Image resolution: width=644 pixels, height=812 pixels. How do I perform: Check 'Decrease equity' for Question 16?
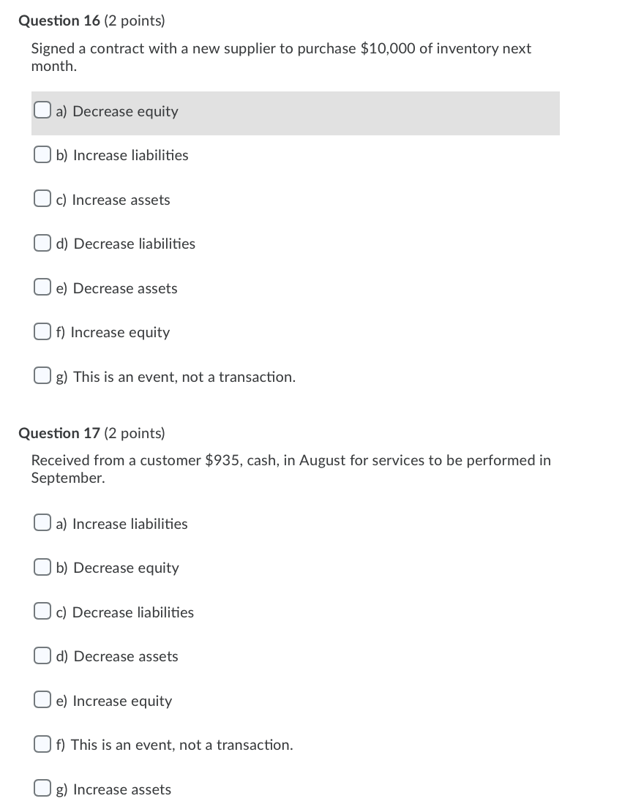[x=42, y=110]
